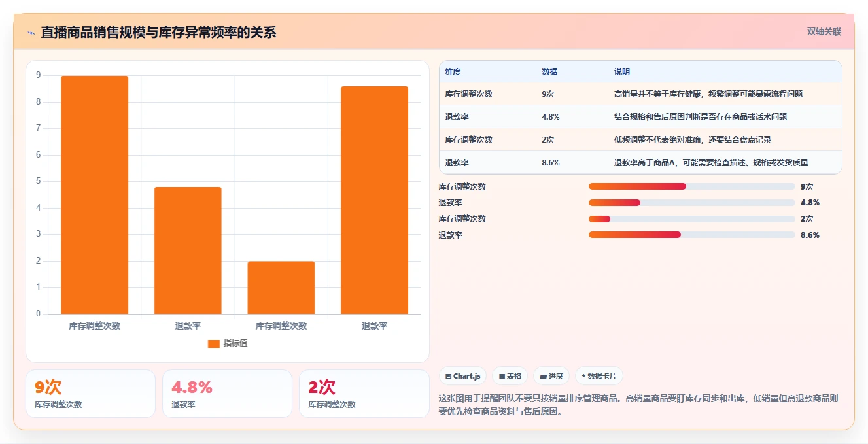Click the chart bar reaching about 8.6

pos(374,200)
